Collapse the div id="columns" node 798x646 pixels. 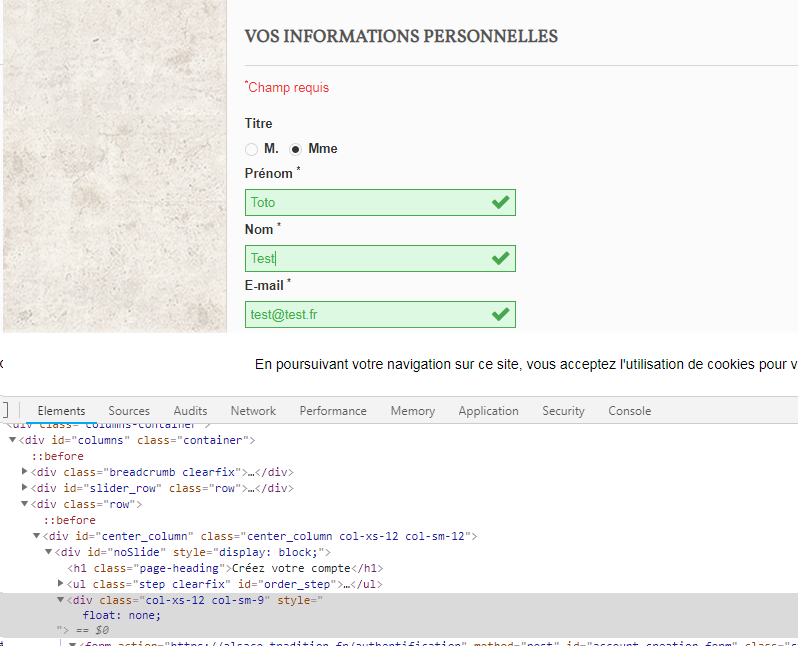pos(13,440)
